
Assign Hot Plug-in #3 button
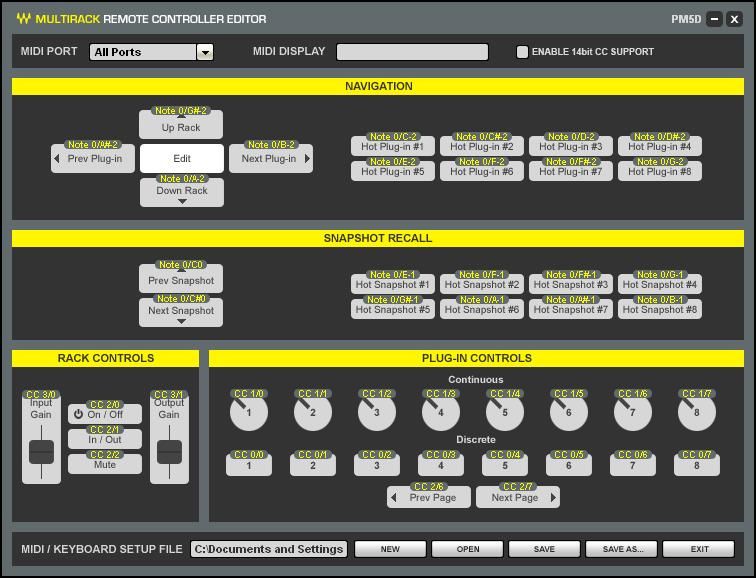coord(570,146)
